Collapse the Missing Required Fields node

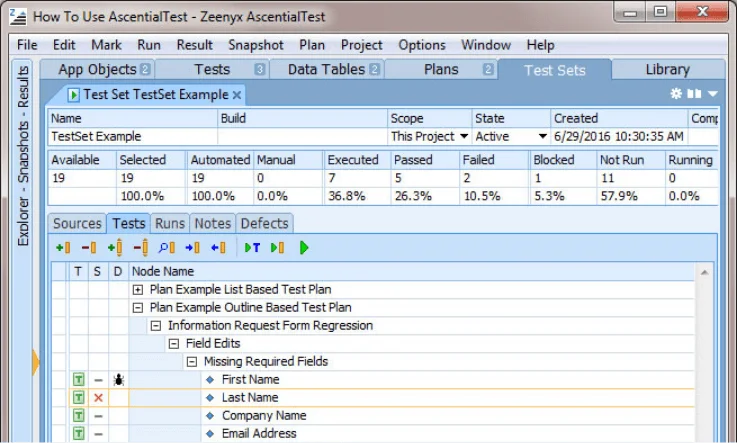click(191, 362)
